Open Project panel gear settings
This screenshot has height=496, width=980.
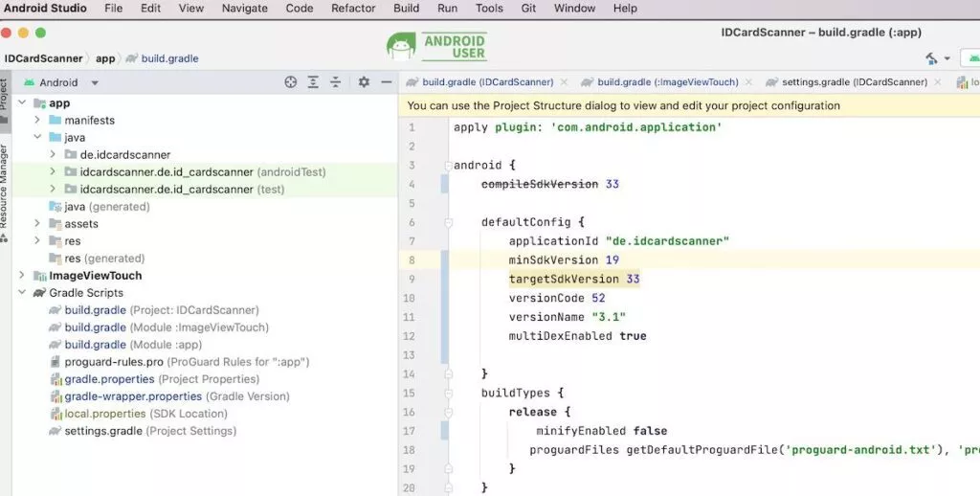[364, 82]
